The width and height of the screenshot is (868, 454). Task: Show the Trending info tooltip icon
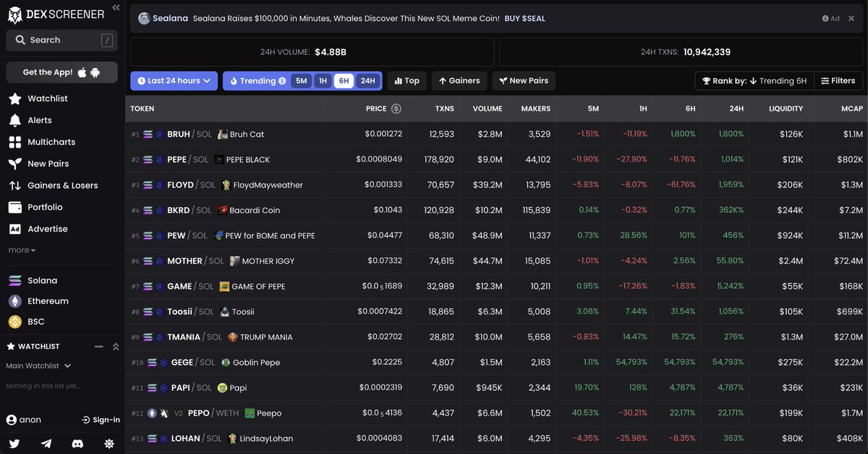pos(282,81)
